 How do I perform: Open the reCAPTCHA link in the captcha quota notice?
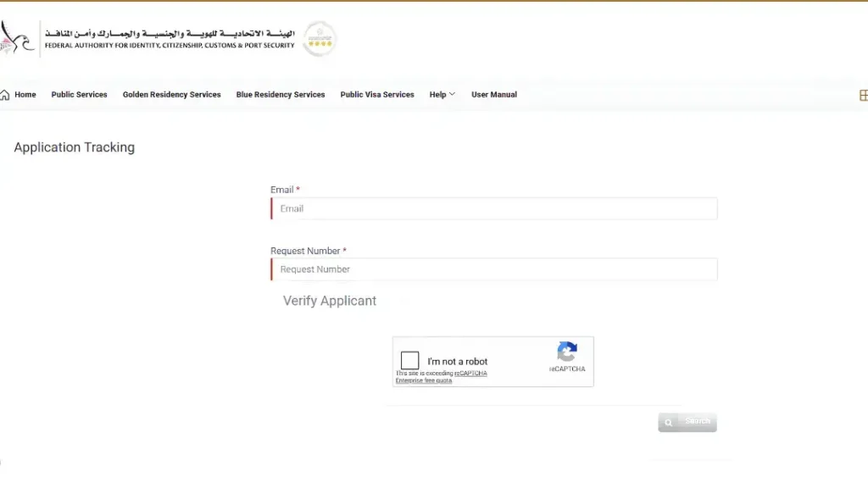tap(470, 374)
